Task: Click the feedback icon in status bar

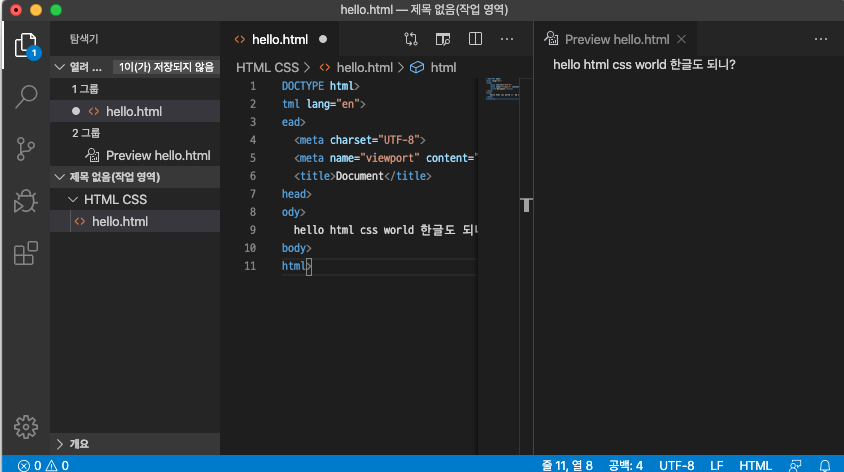Action: point(795,466)
